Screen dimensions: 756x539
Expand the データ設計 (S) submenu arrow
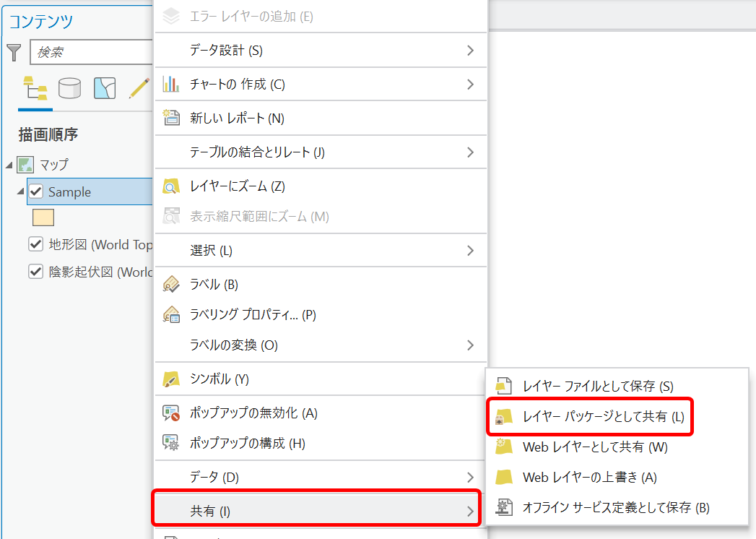[x=470, y=51]
